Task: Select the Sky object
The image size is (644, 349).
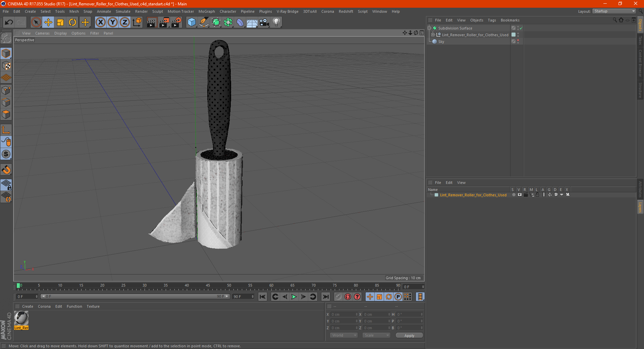Action: point(441,42)
